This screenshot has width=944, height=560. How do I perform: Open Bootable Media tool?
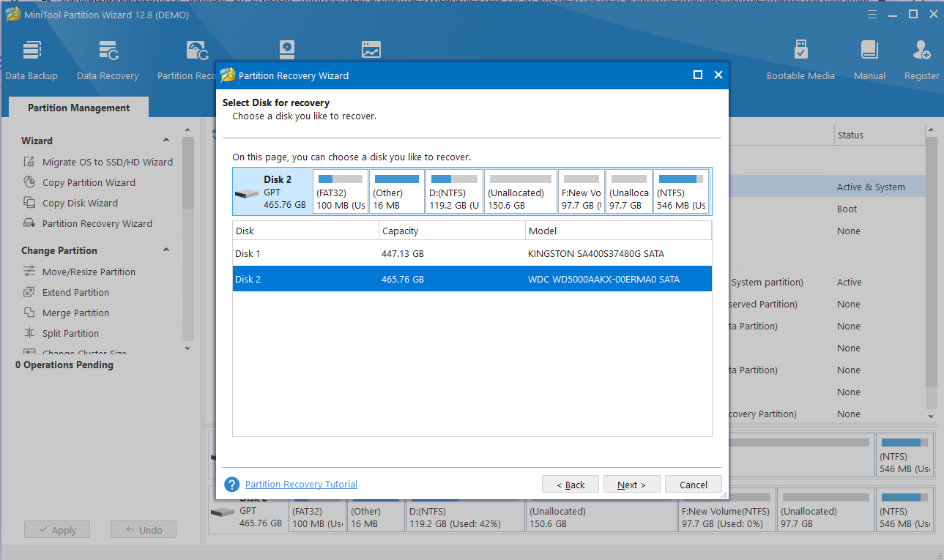tap(800, 60)
